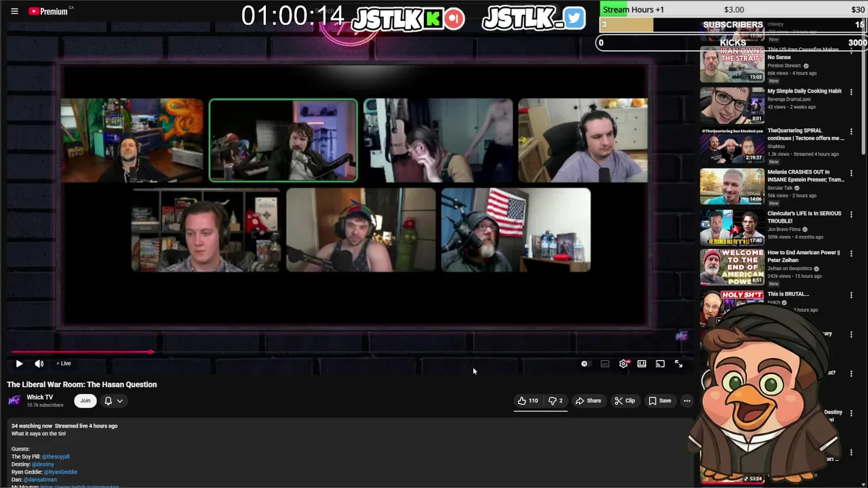Click the green-bordered speaker webcam tile
Image resolution: width=868 pixels, height=488 pixels.
coord(283,140)
